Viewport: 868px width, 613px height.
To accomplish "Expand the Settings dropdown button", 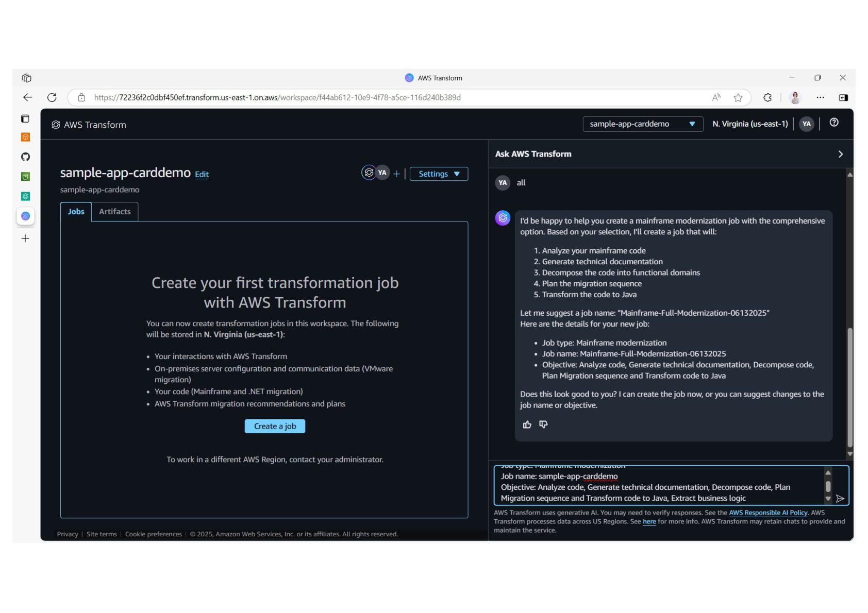I will (x=439, y=174).
